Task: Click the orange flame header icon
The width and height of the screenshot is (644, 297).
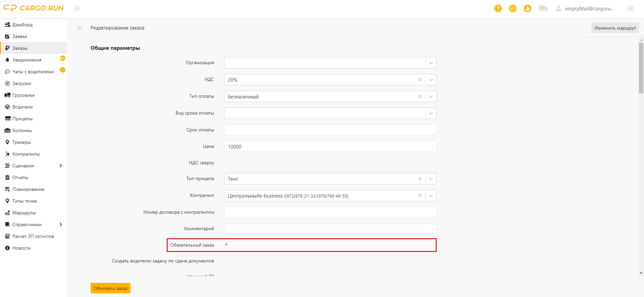Action: pyautogui.click(x=528, y=8)
